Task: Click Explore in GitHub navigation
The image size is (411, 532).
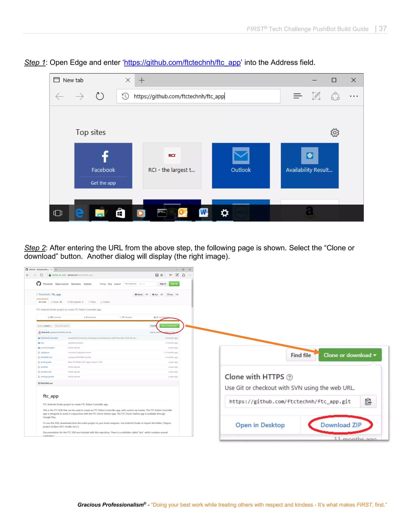Action: click(x=88, y=284)
